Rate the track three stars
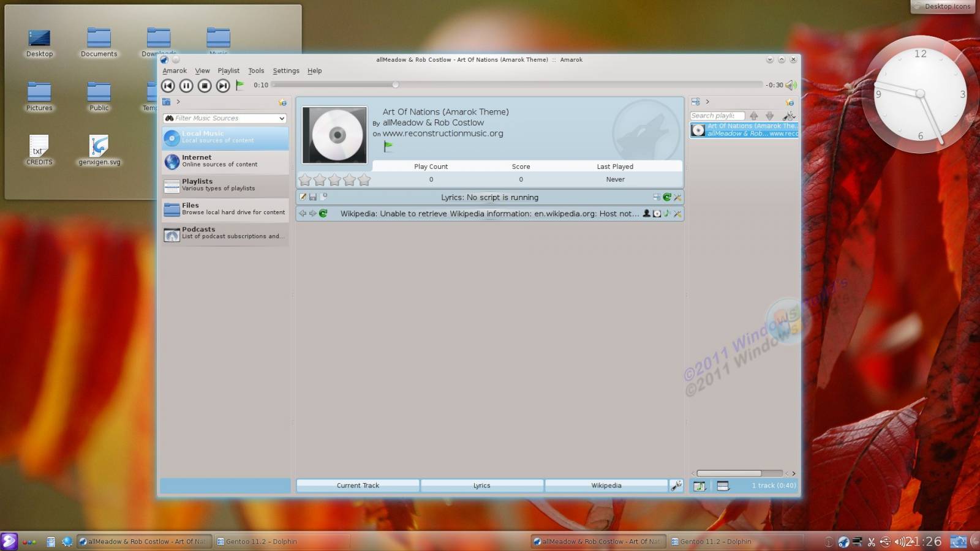 tap(334, 180)
